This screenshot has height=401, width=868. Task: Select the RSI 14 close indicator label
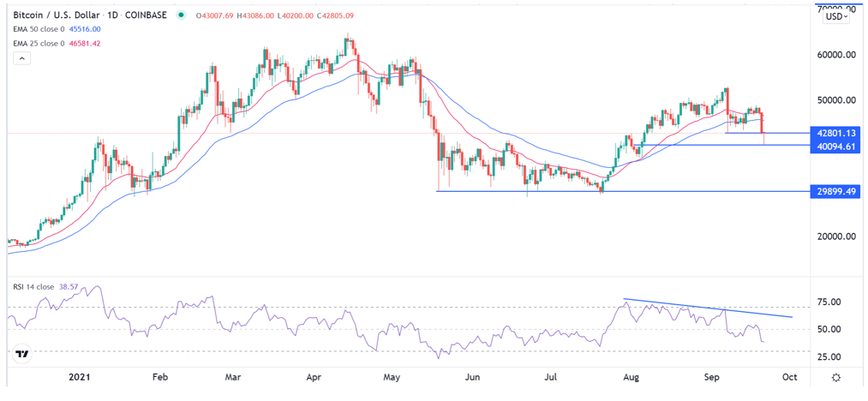34,287
